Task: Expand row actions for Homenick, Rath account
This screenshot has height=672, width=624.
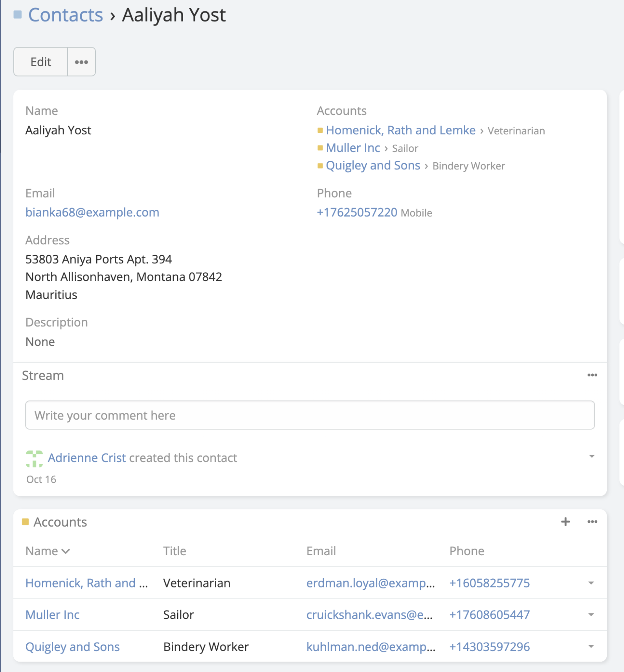Action: [x=591, y=583]
